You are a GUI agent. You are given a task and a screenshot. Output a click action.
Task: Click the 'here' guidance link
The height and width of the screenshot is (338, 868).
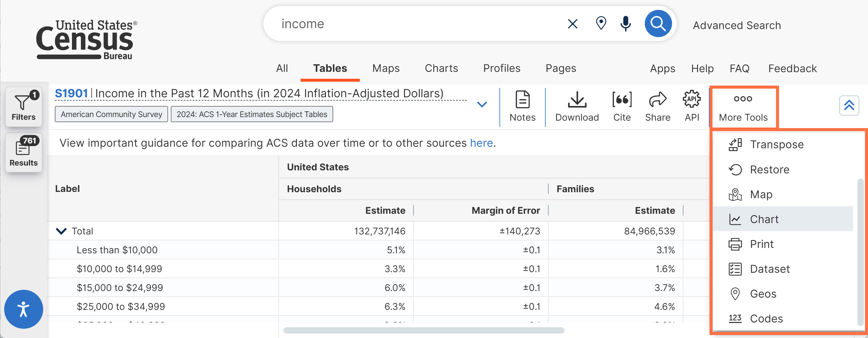[481, 143]
